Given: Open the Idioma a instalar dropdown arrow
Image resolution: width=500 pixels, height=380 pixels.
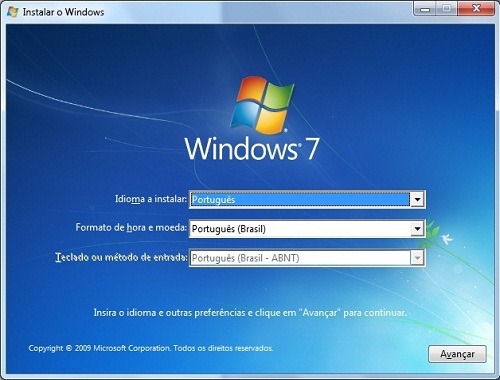Looking at the screenshot, I should click(x=417, y=200).
